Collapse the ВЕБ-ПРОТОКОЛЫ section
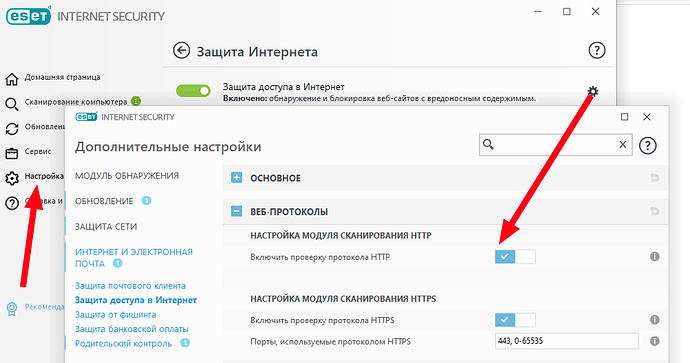The image size is (690, 363). coord(236,212)
